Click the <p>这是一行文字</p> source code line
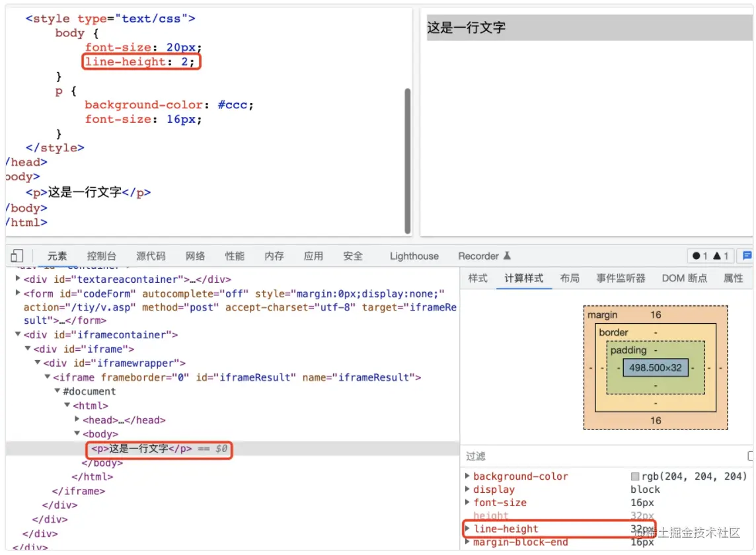The image size is (756, 555). (89, 192)
